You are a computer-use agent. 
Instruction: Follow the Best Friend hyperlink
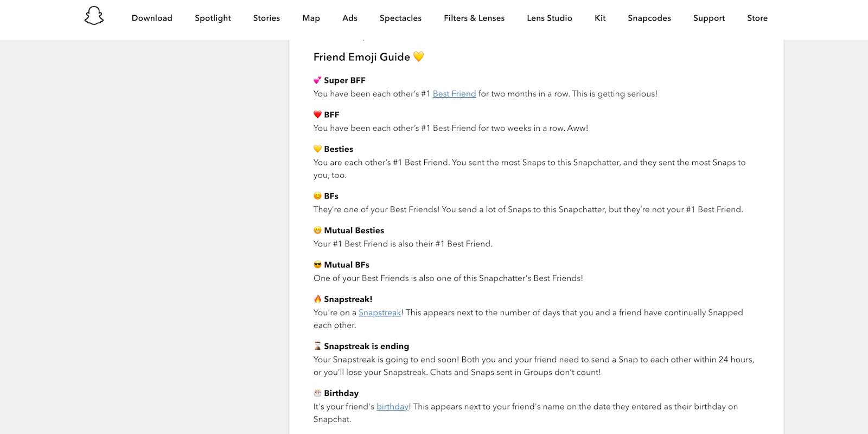[454, 94]
